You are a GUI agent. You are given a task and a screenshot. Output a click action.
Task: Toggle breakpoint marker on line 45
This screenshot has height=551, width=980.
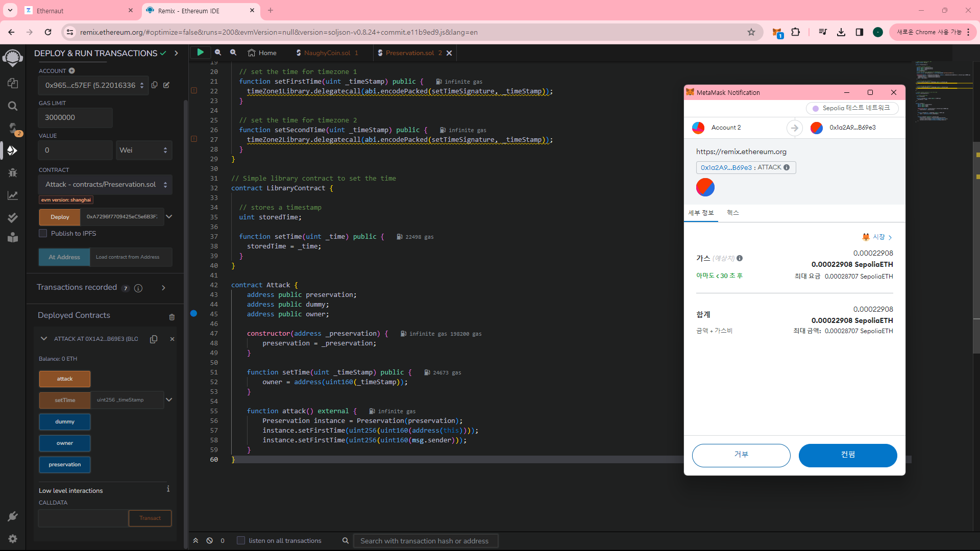point(194,314)
